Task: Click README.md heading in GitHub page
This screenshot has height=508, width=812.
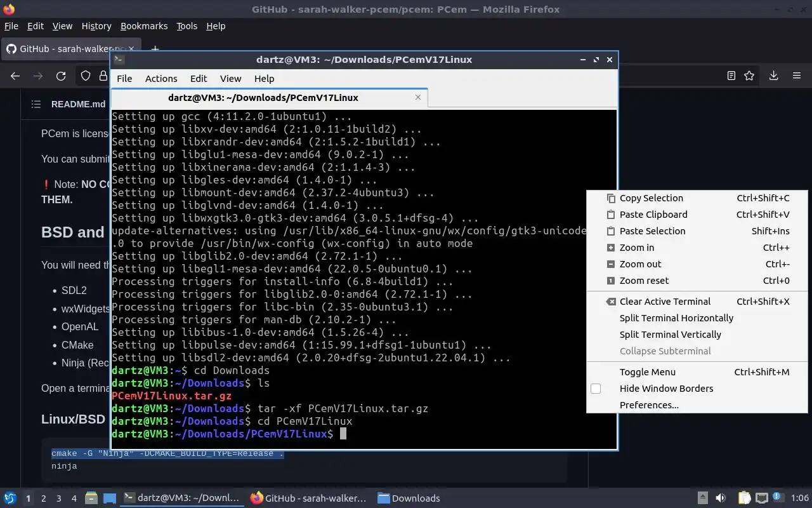Action: click(x=78, y=104)
